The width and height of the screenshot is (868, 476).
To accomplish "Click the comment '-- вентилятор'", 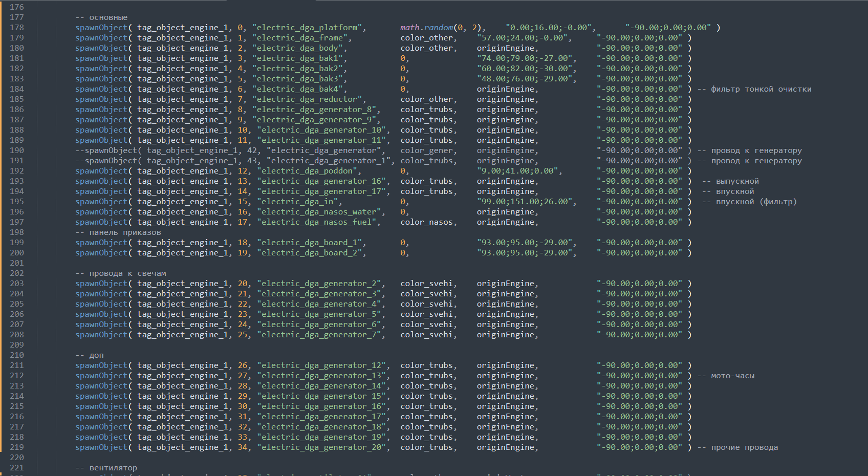I will tap(106, 468).
